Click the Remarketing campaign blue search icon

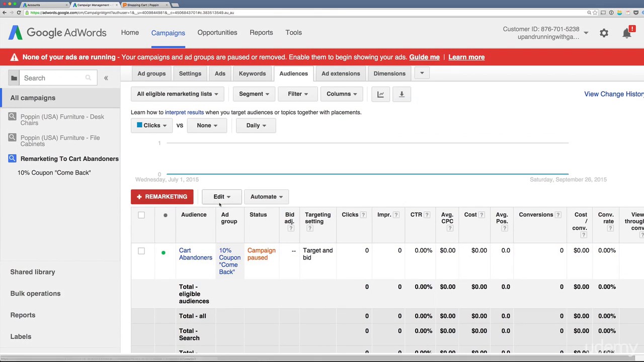(12, 159)
